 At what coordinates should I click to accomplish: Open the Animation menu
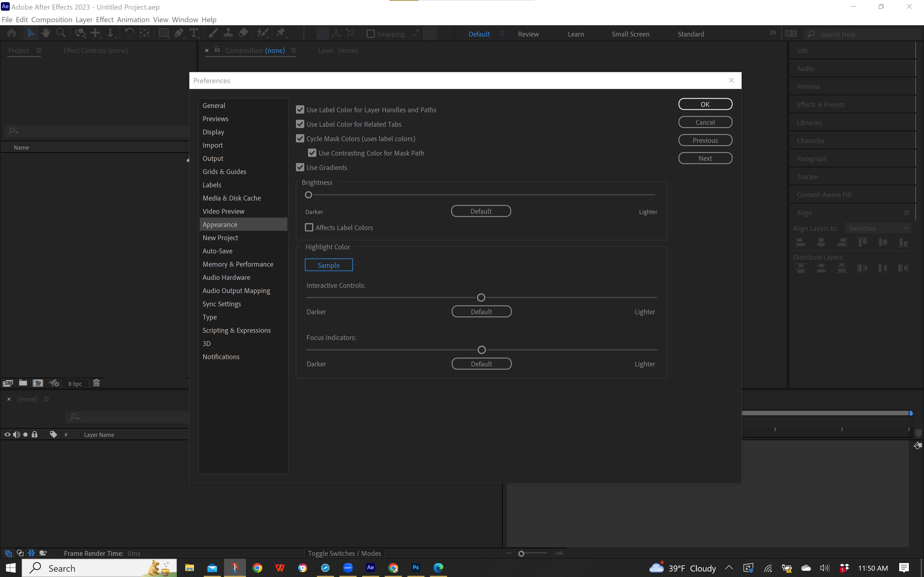[133, 19]
